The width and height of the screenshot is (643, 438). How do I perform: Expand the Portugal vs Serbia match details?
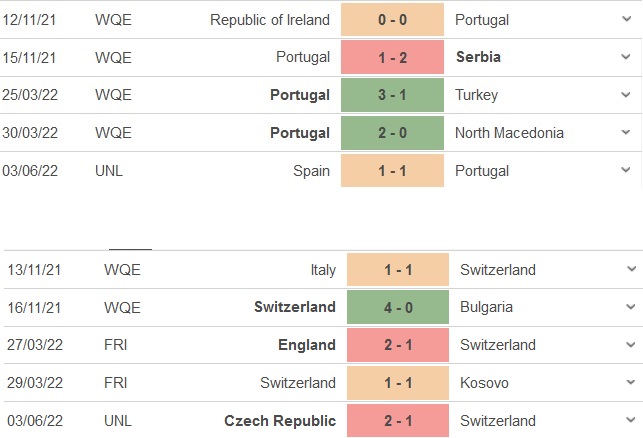(625, 57)
